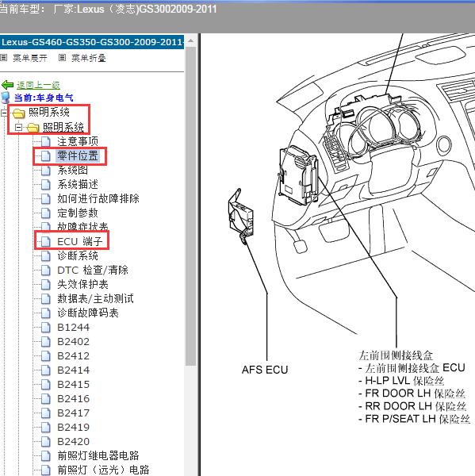Click document icon beside B2402
This screenshot has width=475, height=476.
pyautogui.click(x=45, y=341)
